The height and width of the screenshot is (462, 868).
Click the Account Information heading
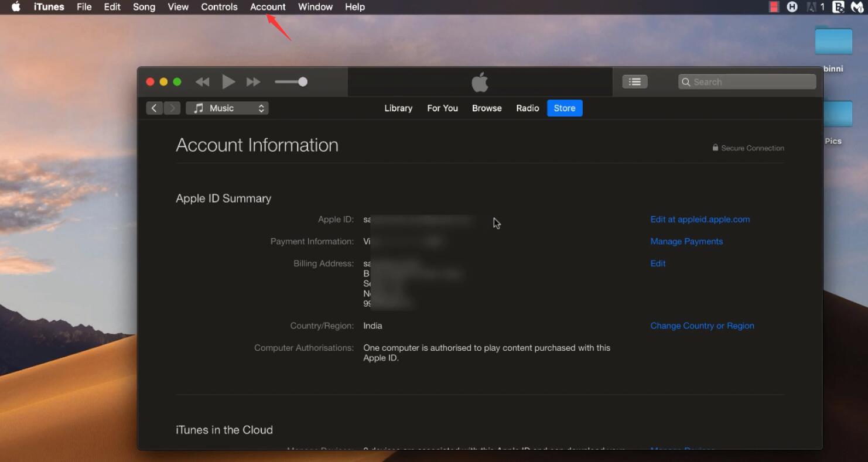pyautogui.click(x=257, y=145)
